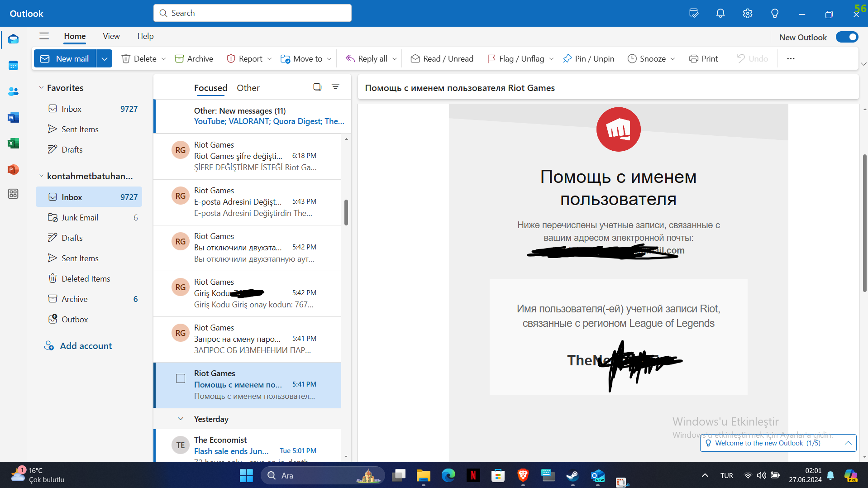Launch Word from the left rail

(13, 118)
